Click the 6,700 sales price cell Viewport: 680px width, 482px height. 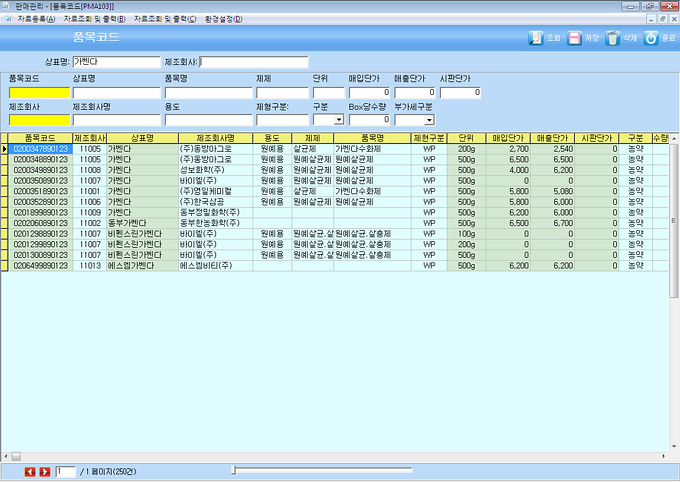pos(552,223)
